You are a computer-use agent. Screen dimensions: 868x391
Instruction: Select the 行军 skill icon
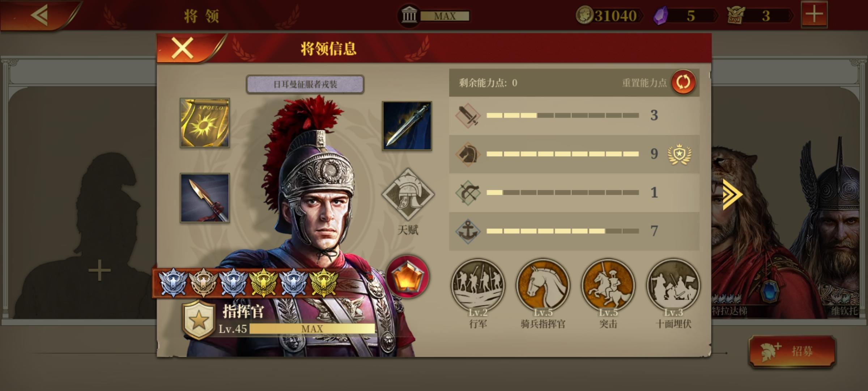click(478, 285)
